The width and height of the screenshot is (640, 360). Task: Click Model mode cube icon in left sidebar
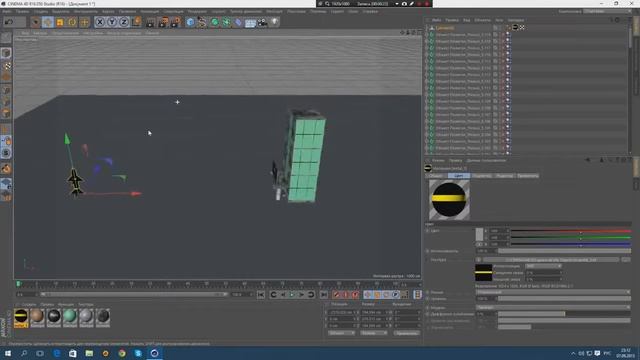click(x=6, y=53)
